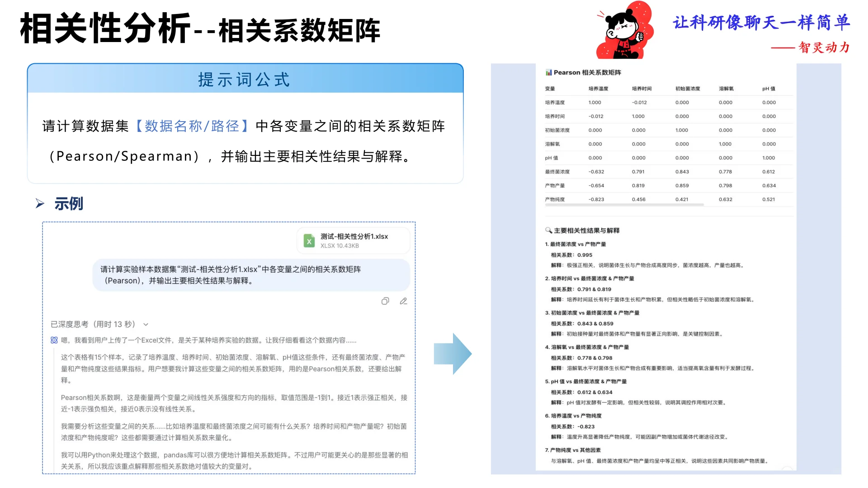Click the 提示词公式 header bar

pos(245,79)
